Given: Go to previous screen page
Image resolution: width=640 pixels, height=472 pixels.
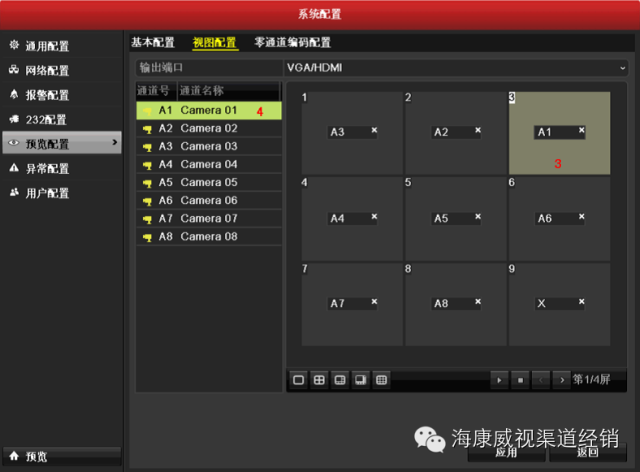Looking at the screenshot, I should point(541,380).
